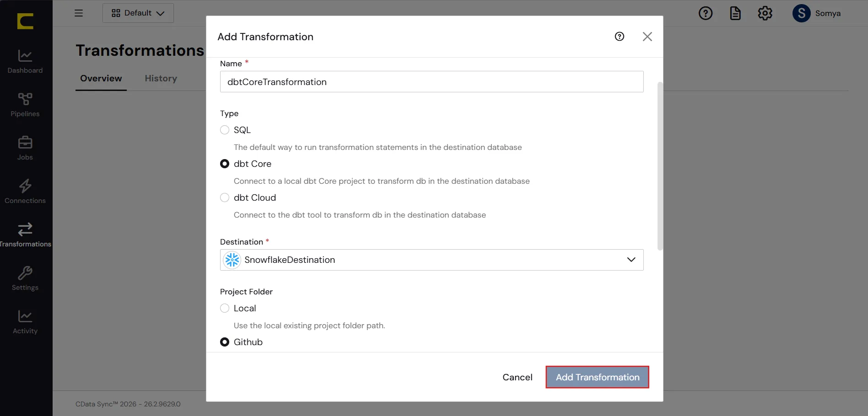
Task: Click the CData Sync version text
Action: tap(128, 404)
